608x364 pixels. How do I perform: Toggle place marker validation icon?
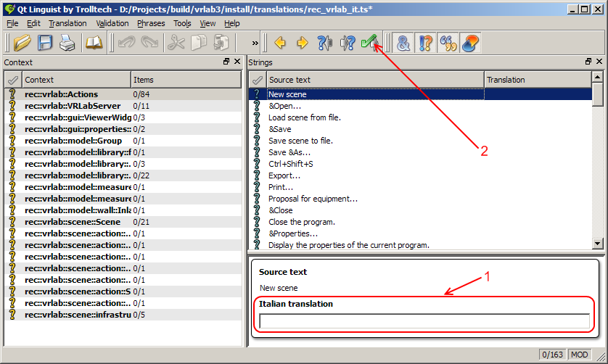coord(471,43)
